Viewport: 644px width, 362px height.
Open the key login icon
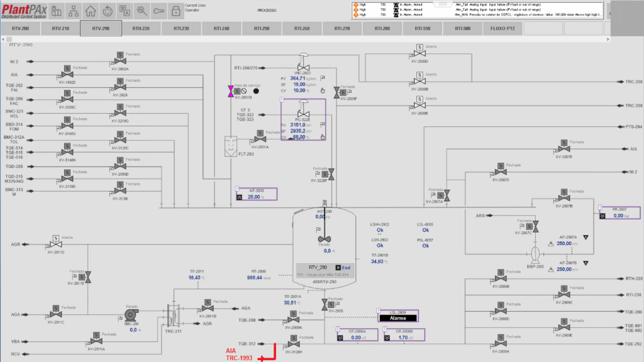(x=158, y=11)
